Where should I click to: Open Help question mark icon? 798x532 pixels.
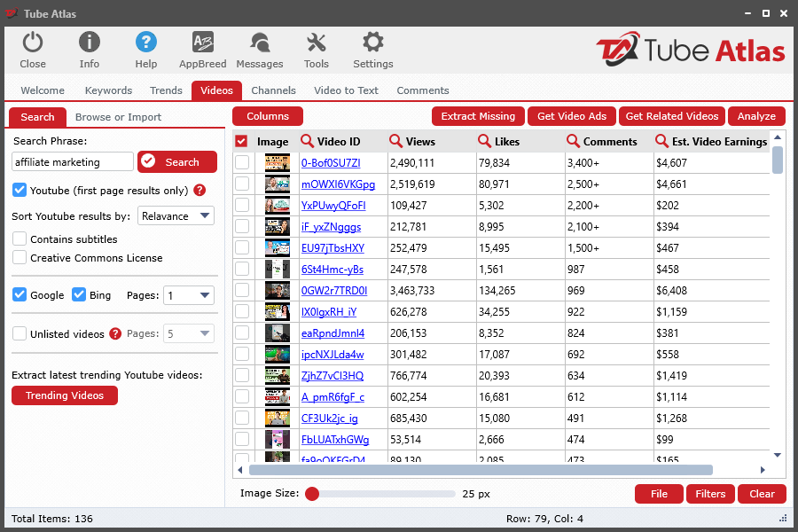[x=146, y=43]
